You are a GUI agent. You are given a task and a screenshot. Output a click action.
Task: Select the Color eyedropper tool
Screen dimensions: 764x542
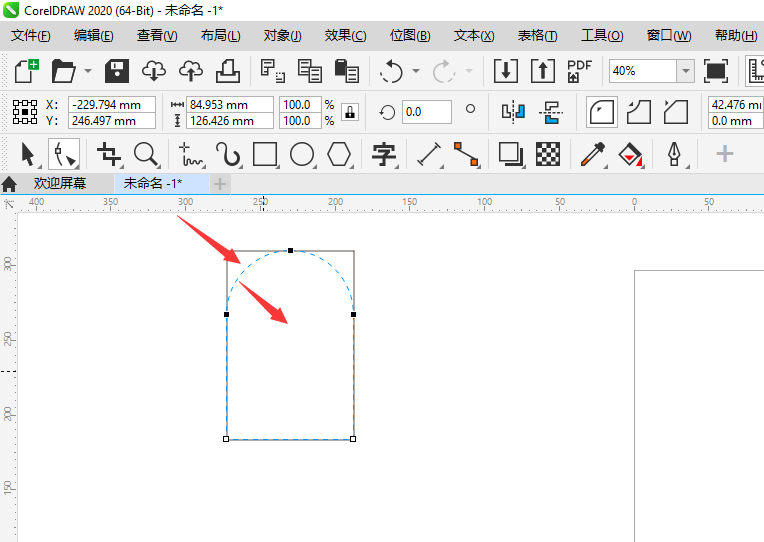pos(593,155)
